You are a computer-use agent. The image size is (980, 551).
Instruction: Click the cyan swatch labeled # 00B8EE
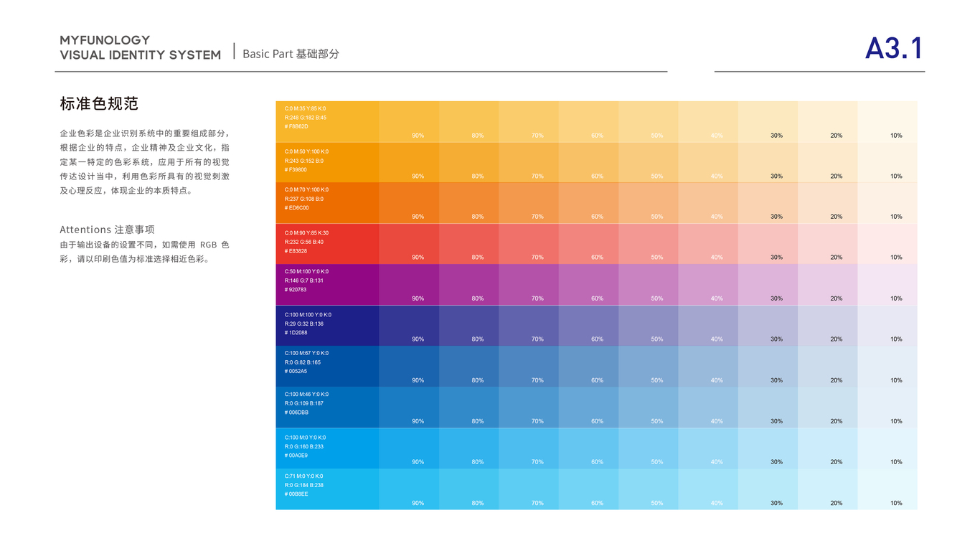[327, 489]
